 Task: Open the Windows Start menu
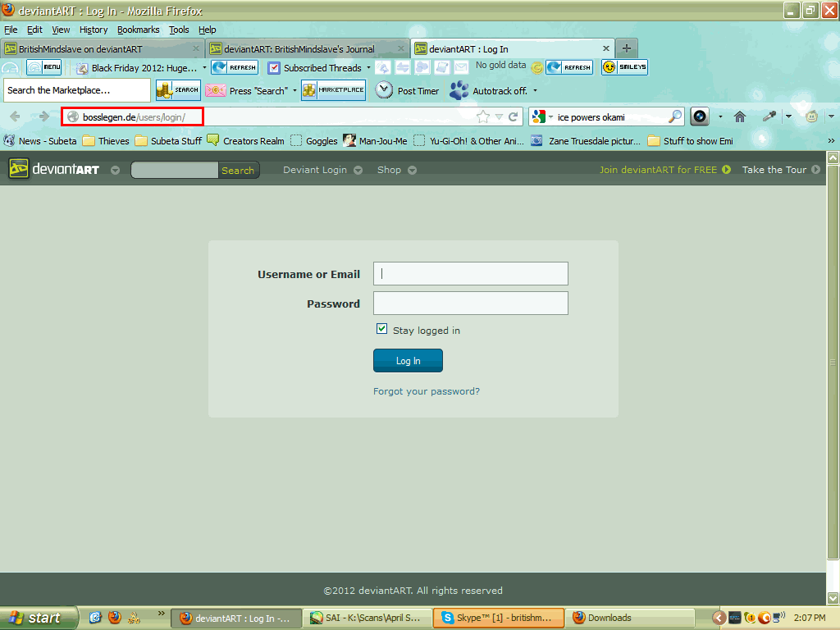pos(39,618)
